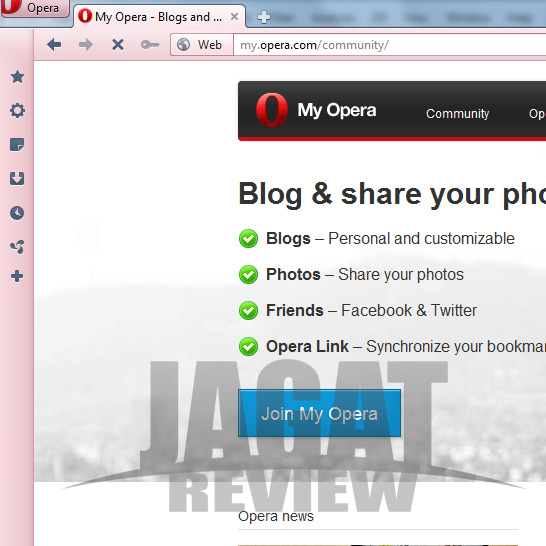Open the password wand key icon
This screenshot has height=546, width=546.
tap(150, 45)
